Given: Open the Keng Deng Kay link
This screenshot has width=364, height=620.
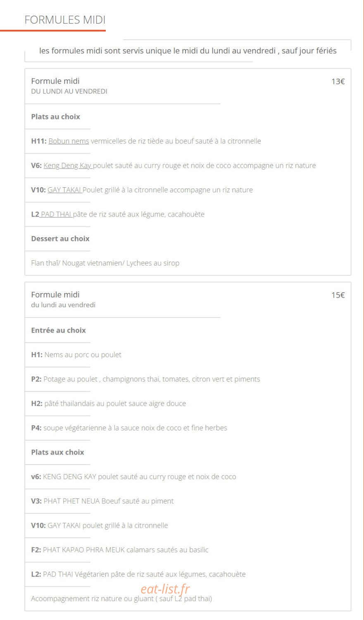Looking at the screenshot, I should (68, 165).
